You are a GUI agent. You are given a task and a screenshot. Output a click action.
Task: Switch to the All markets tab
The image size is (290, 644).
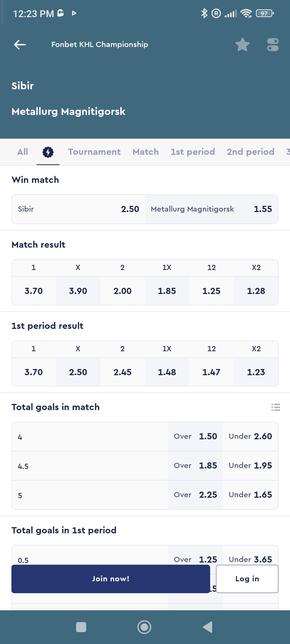(23, 152)
